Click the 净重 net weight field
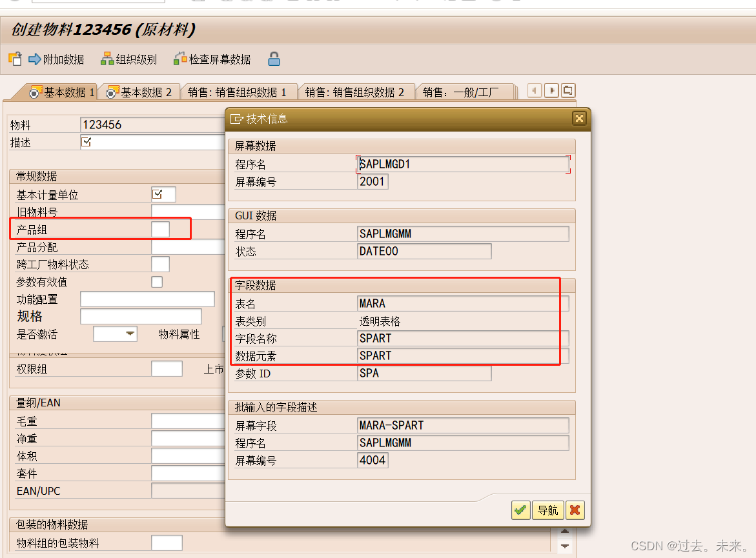The image size is (756, 558). 188,438
